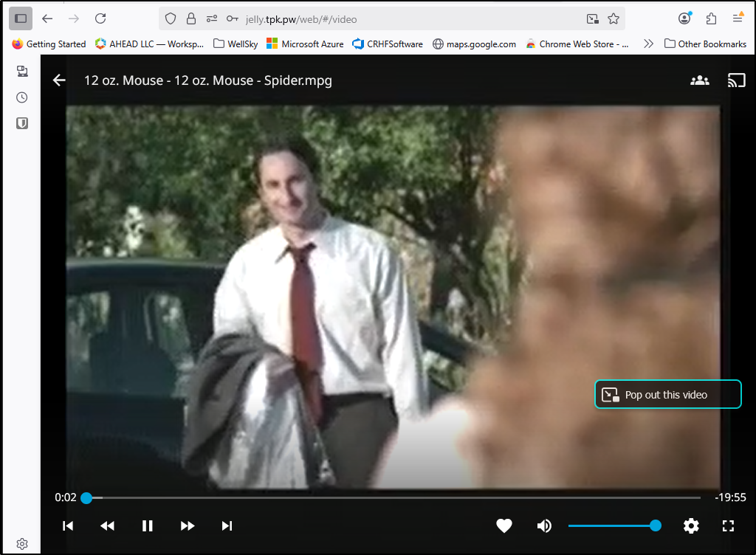Go forward with browser forward arrow
The image size is (756, 555).
click(74, 18)
